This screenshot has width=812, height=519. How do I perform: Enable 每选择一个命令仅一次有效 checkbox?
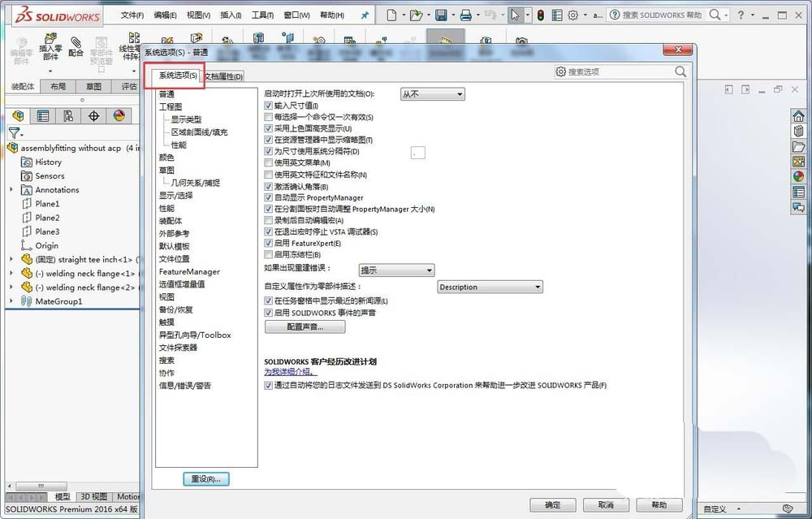268,117
